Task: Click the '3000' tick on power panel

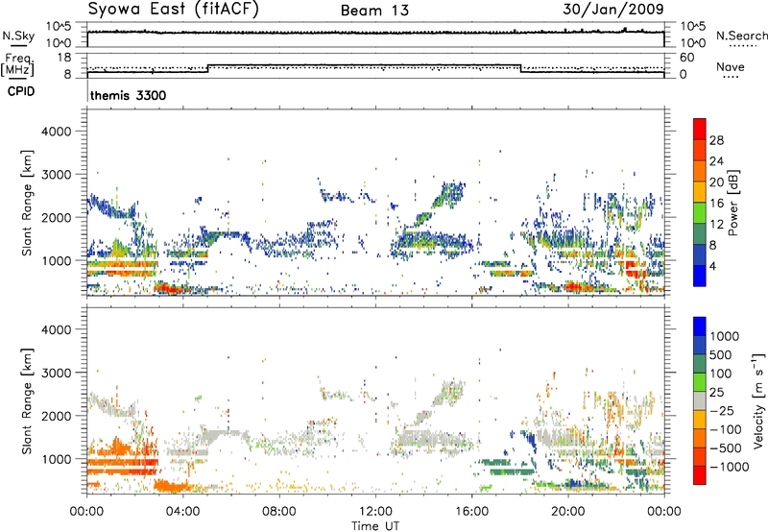Action: [x=56, y=175]
